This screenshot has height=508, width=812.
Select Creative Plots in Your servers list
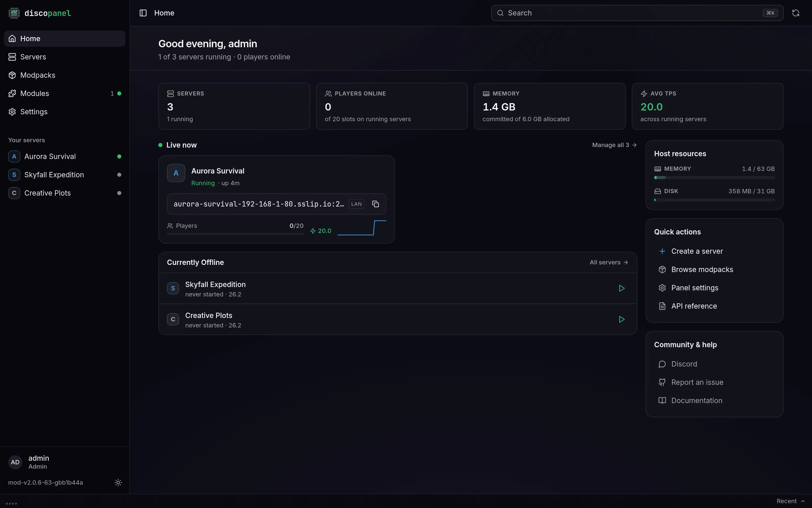click(64, 193)
